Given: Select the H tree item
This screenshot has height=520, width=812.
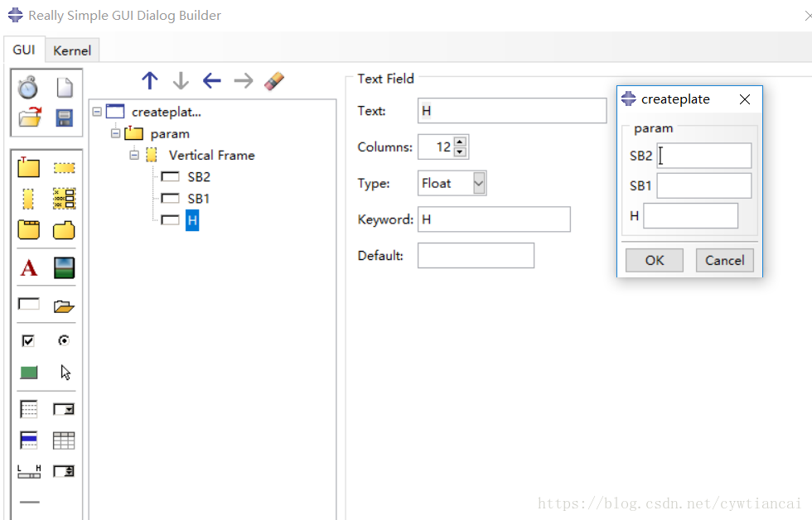Looking at the screenshot, I should tap(192, 220).
